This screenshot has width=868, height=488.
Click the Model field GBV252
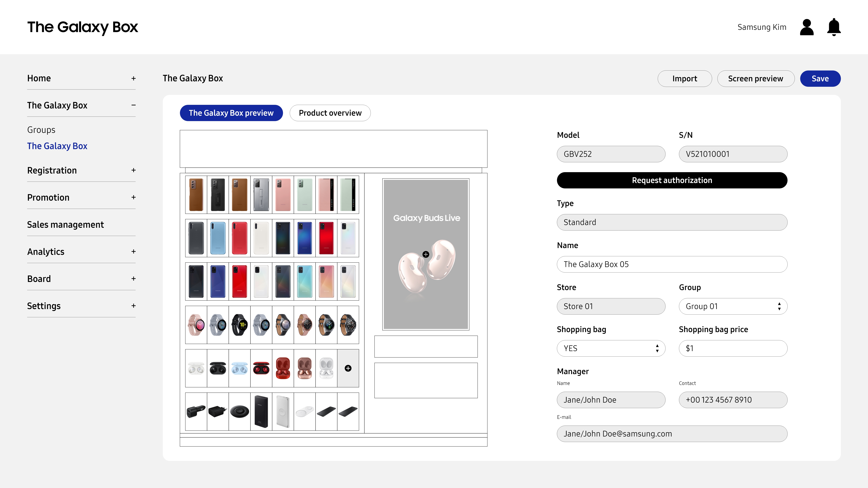coord(611,154)
